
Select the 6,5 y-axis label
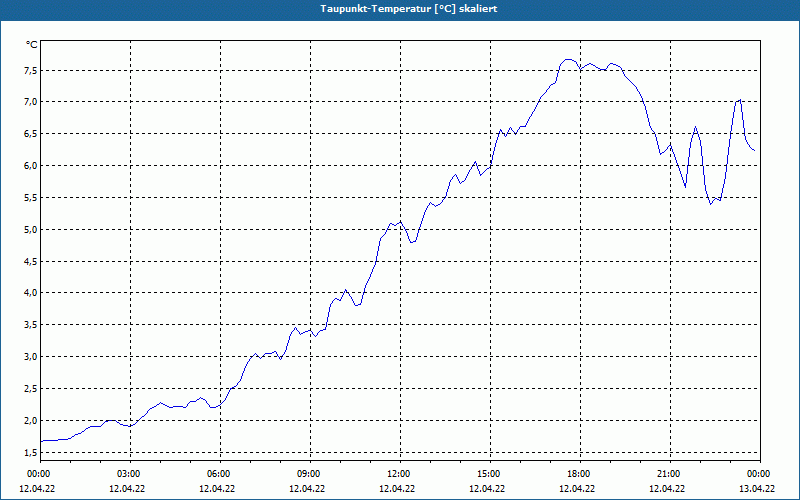click(31, 134)
